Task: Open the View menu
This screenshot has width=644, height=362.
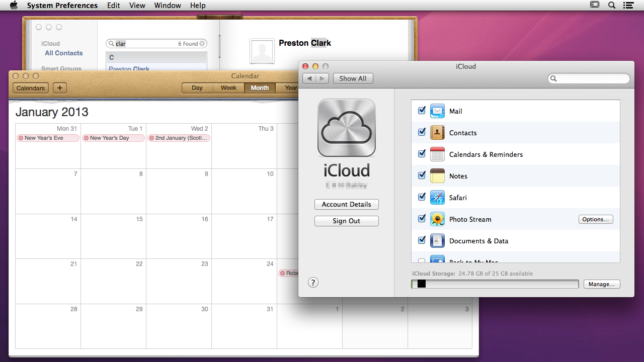Action: pos(137,6)
